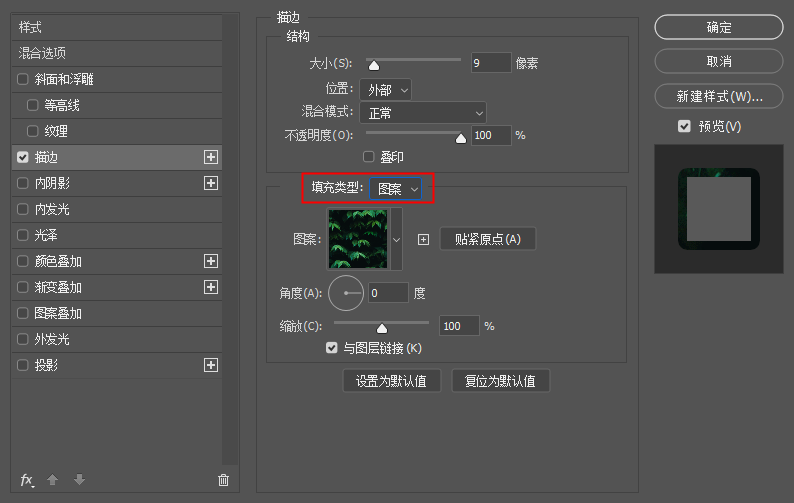Click the 不透明度 value field showing 100

pyautogui.click(x=491, y=135)
